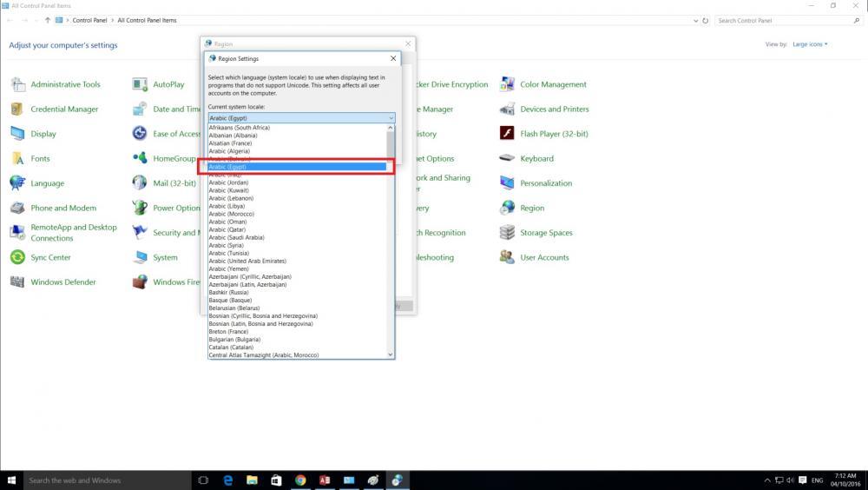
Task: Select Bashkir (Russia) locale
Action: [297, 292]
